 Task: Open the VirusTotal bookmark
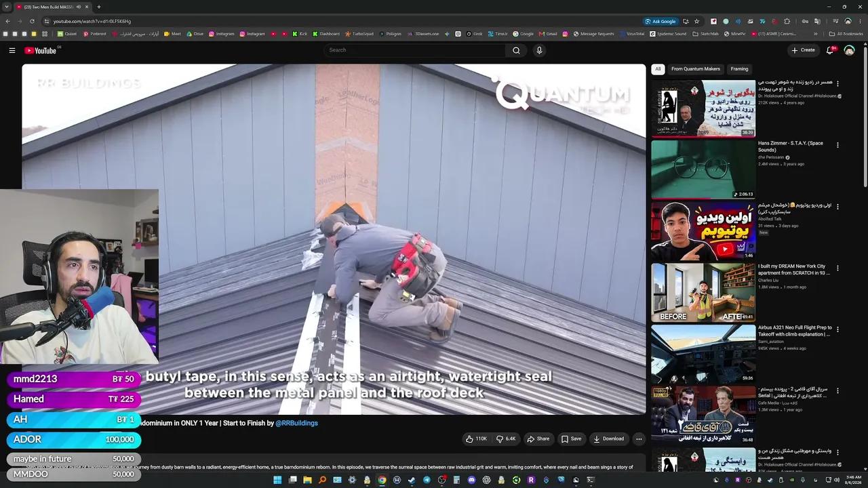coord(631,34)
